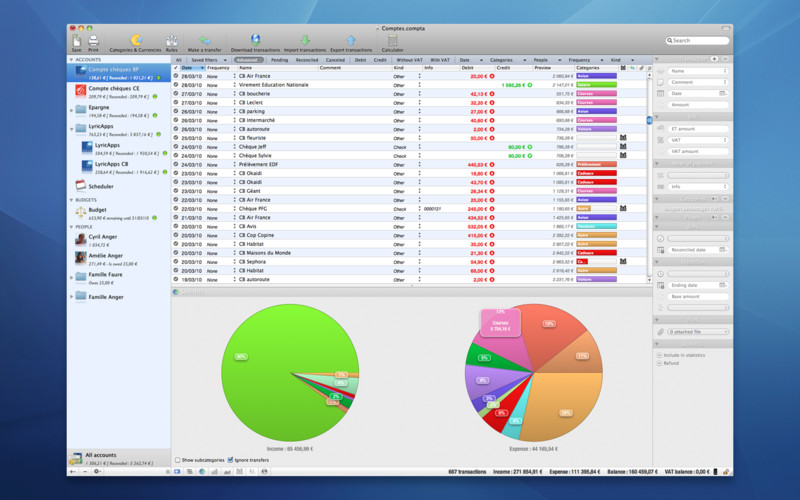The width and height of the screenshot is (800, 500).
Task: Expand the Famille Faure group
Action: (71, 278)
